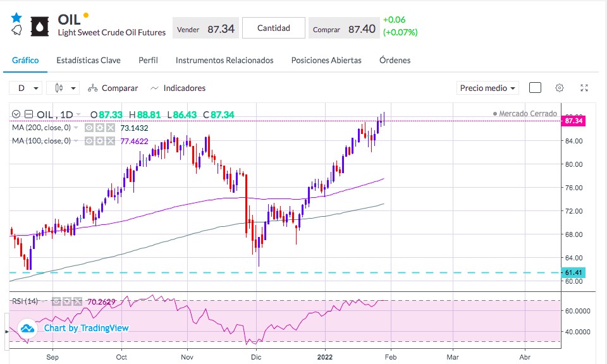Click the Comprar 87.40 buy button
This screenshot has height=364, width=607.
coord(344,28)
